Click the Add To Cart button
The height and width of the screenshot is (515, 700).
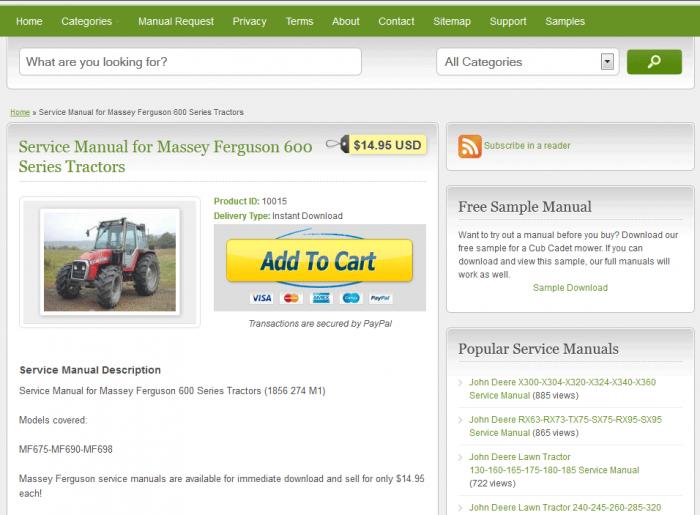(319, 261)
